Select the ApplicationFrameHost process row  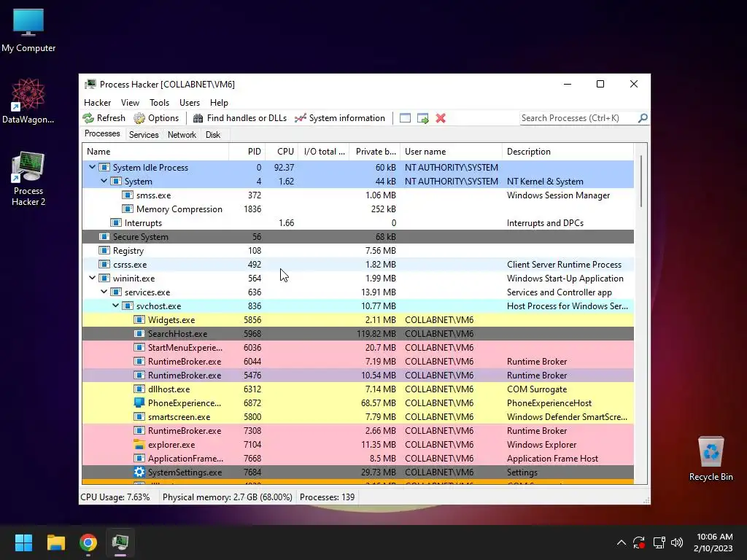click(357, 458)
